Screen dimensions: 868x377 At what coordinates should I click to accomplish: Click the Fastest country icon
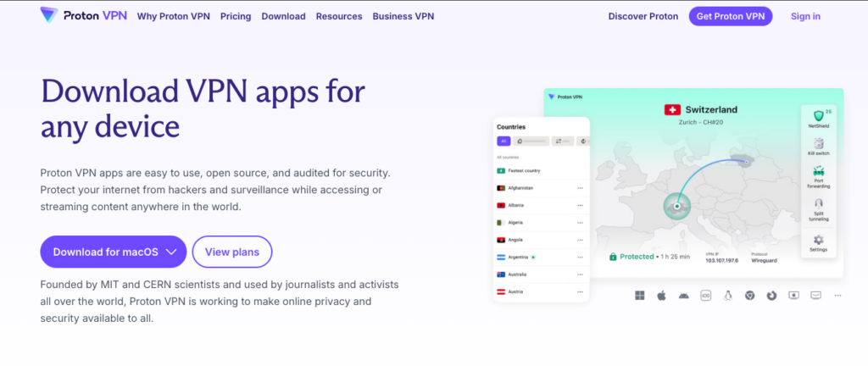(500, 170)
